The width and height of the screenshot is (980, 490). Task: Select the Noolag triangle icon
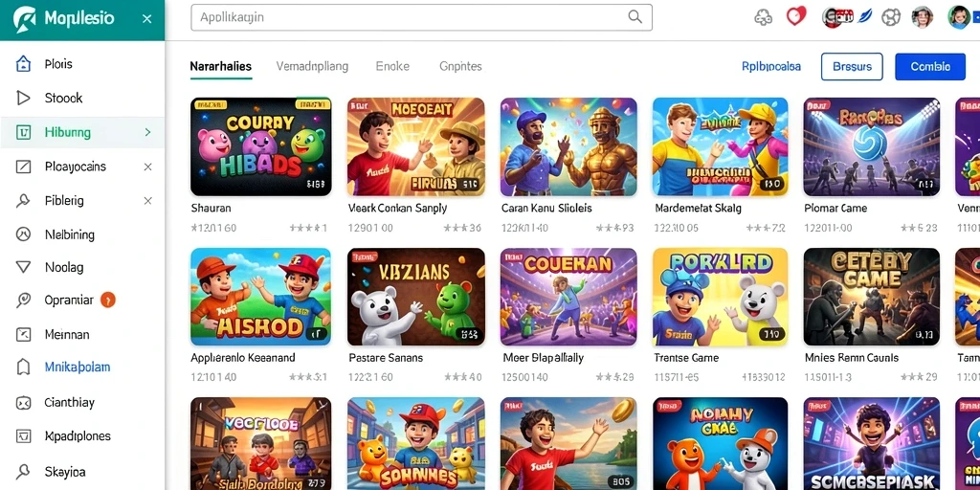(x=23, y=267)
